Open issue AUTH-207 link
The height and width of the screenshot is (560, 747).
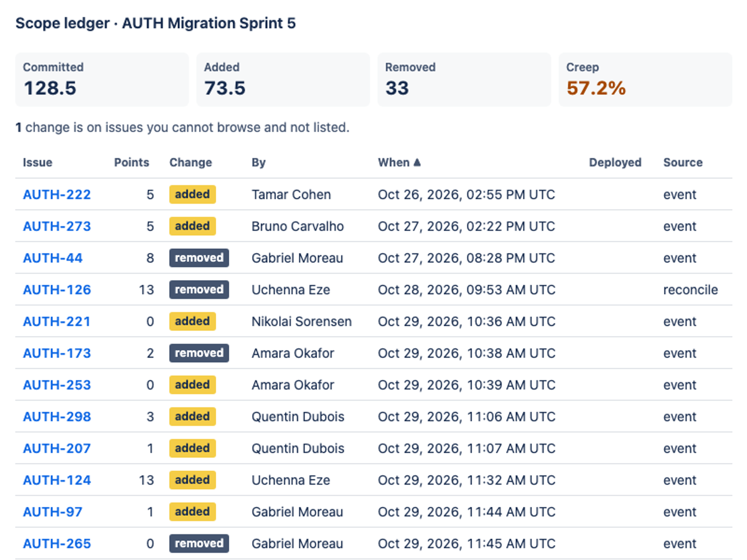57,449
